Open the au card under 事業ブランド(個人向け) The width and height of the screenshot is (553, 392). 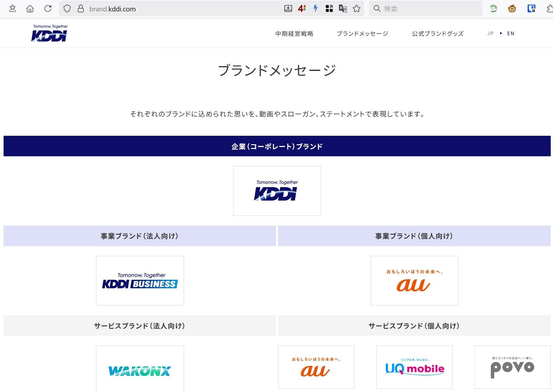pyautogui.click(x=415, y=281)
